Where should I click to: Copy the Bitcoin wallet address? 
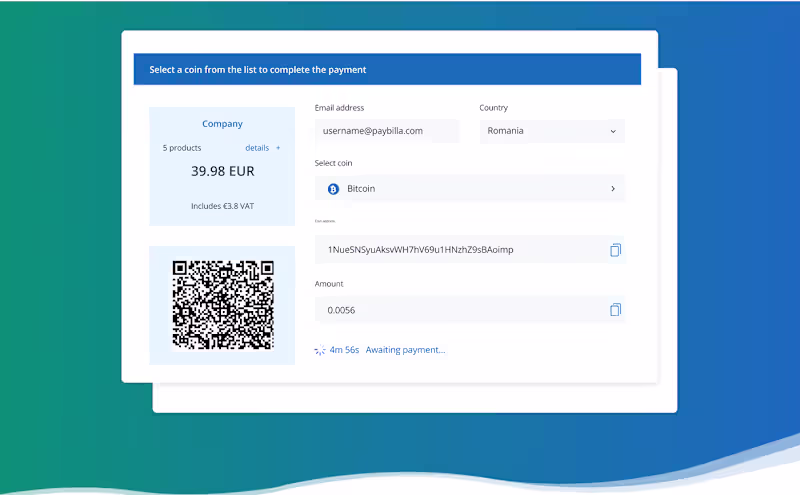click(x=615, y=250)
